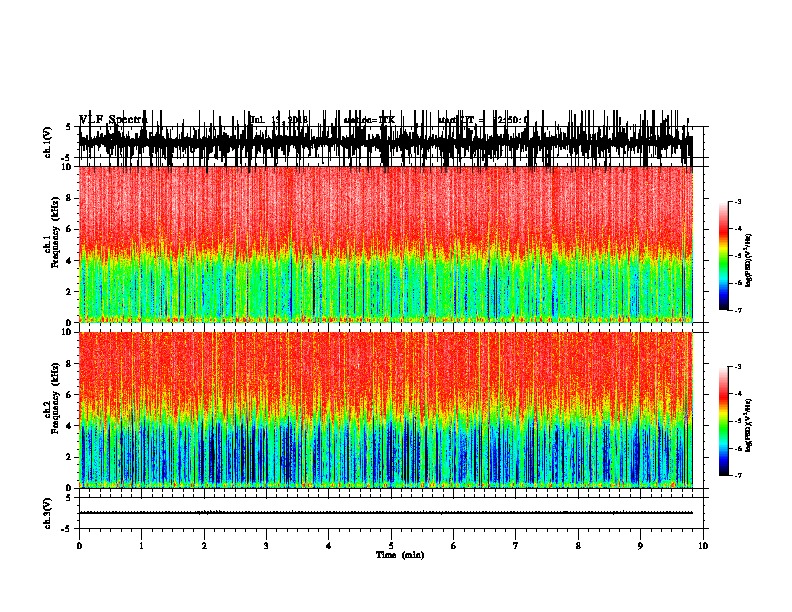Click the '4' tick on the time axis

[329, 546]
